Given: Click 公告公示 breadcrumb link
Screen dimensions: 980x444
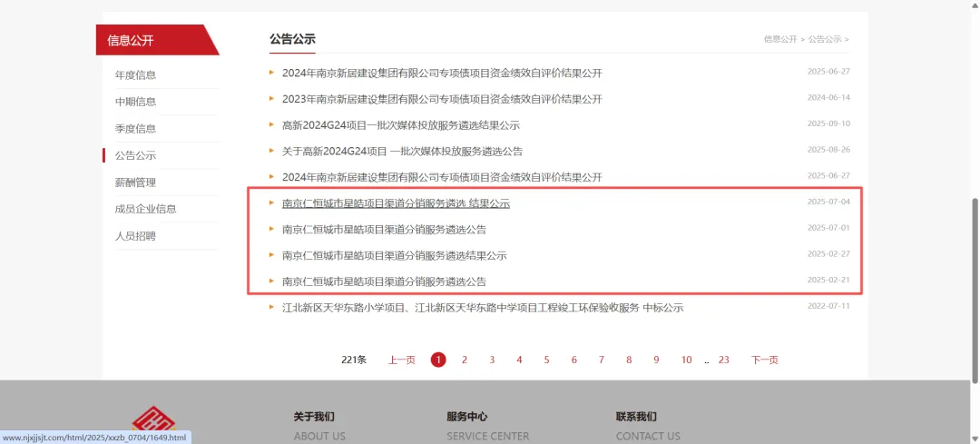Looking at the screenshot, I should 825,39.
